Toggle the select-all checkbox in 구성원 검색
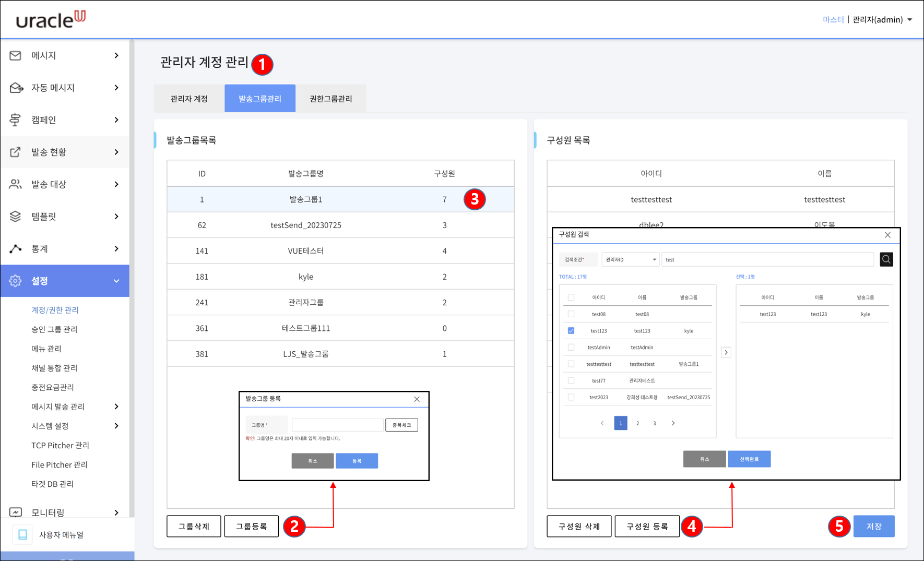The height and width of the screenshot is (561, 924). click(571, 297)
